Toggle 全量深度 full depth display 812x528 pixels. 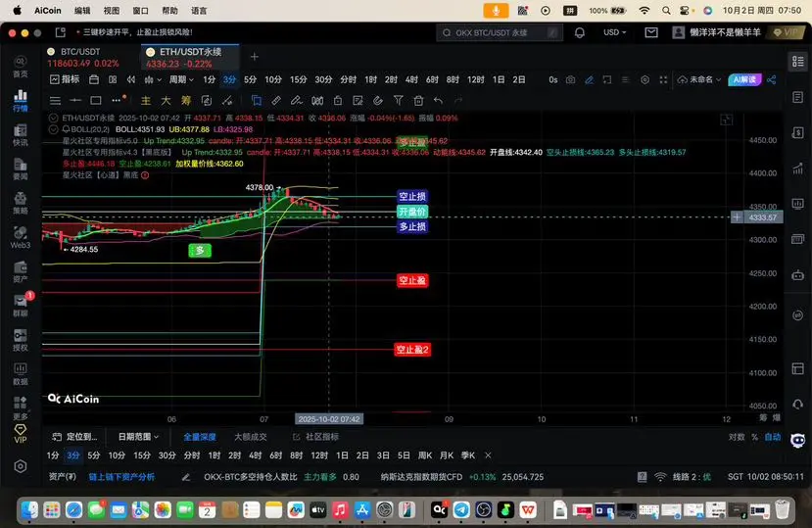coord(200,437)
